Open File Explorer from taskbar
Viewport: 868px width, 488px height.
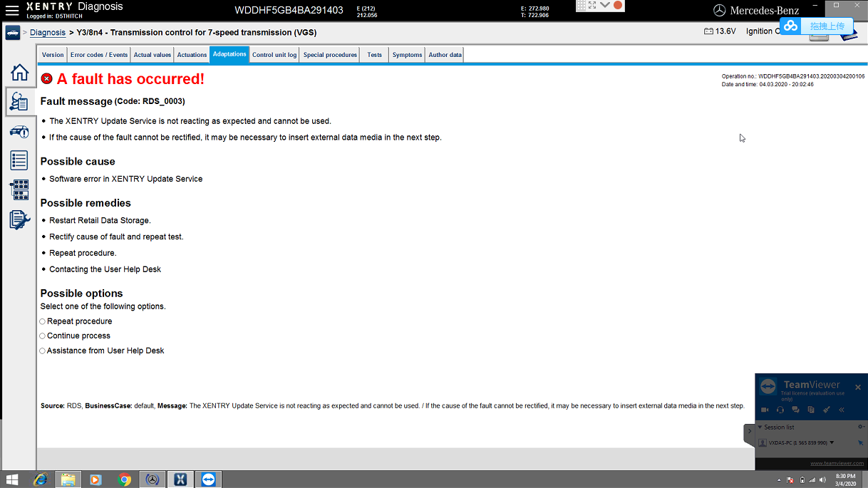click(68, 479)
